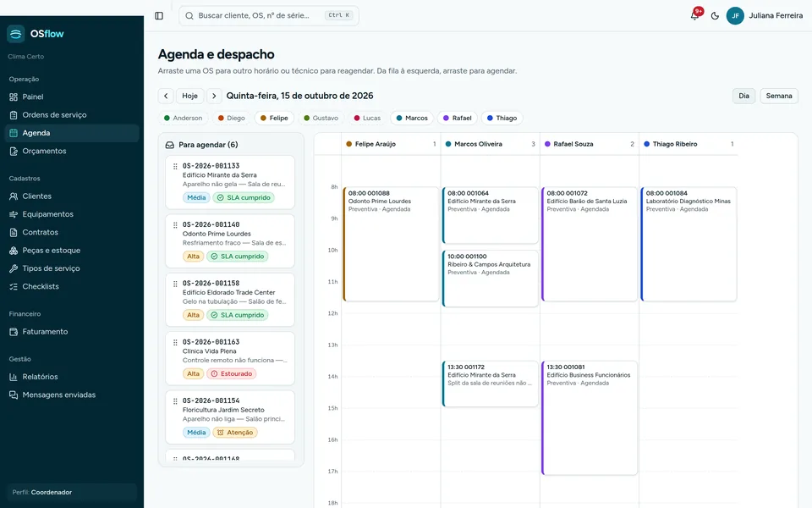Click the Hoje button

point(189,96)
